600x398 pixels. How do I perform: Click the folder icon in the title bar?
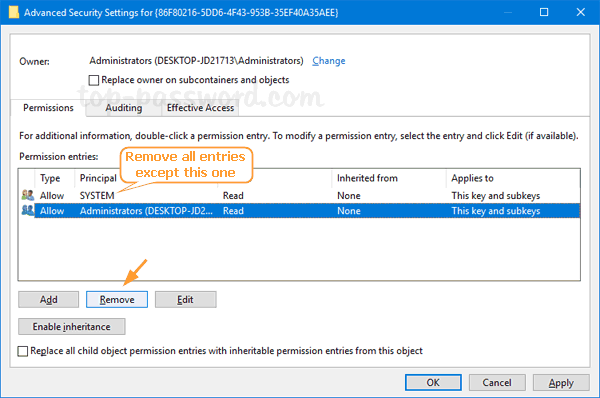click(x=14, y=12)
